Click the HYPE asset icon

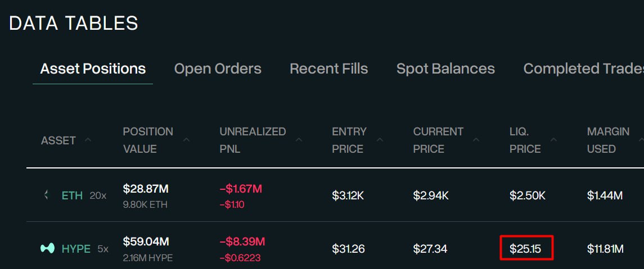(x=48, y=248)
